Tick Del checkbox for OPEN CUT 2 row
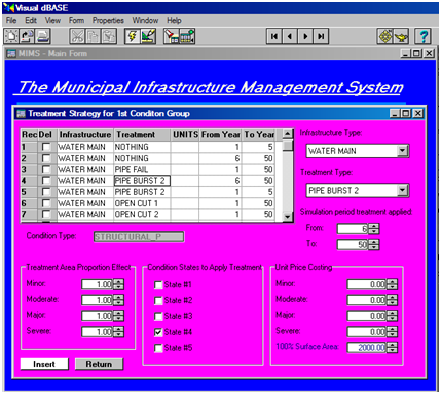This screenshot has height=394, width=443. [46, 214]
